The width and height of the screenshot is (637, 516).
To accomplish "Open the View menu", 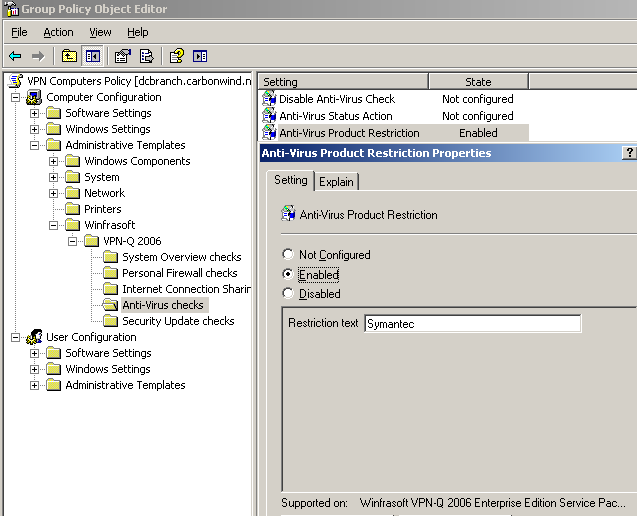I will 100,32.
